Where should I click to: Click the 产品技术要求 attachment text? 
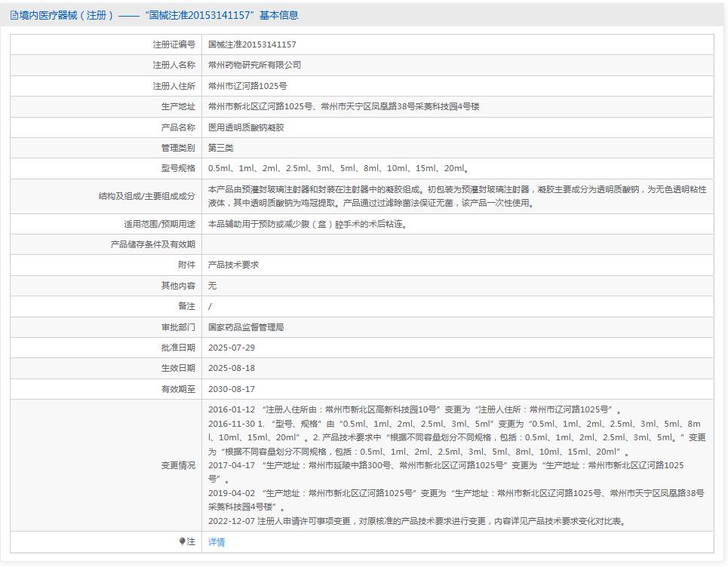point(233,265)
